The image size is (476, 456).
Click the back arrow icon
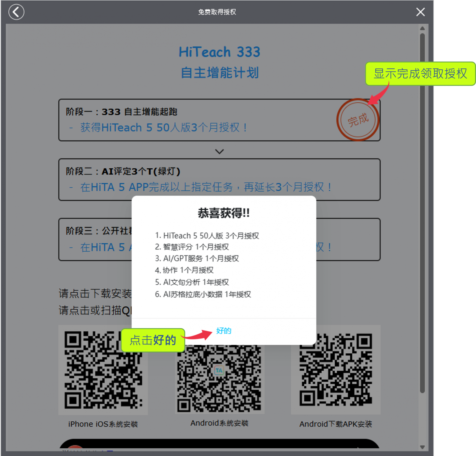[16, 12]
